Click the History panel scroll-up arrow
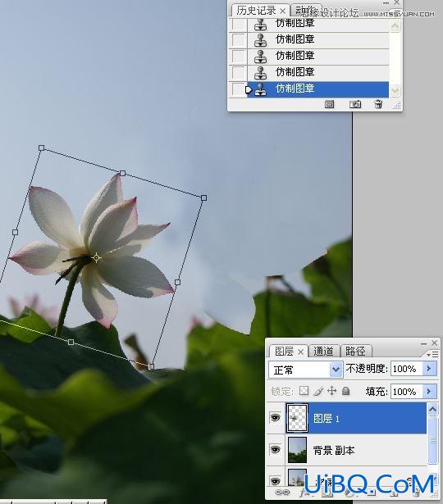Image resolution: width=443 pixels, height=504 pixels. [x=395, y=25]
